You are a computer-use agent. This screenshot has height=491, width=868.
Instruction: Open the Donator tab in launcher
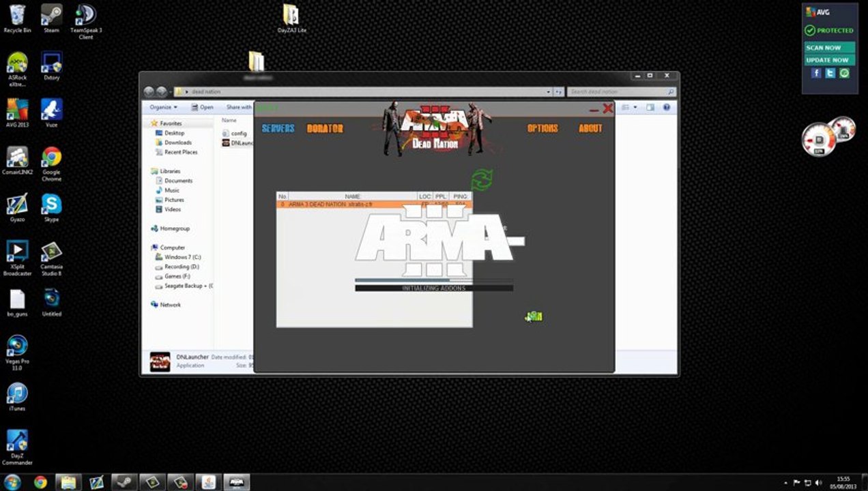click(x=325, y=128)
